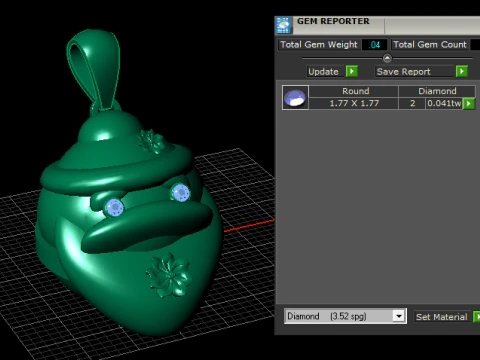Click the 1.77 X 1.77 size cell
Image resolution: width=480 pixels, height=360 pixels.
[354, 103]
